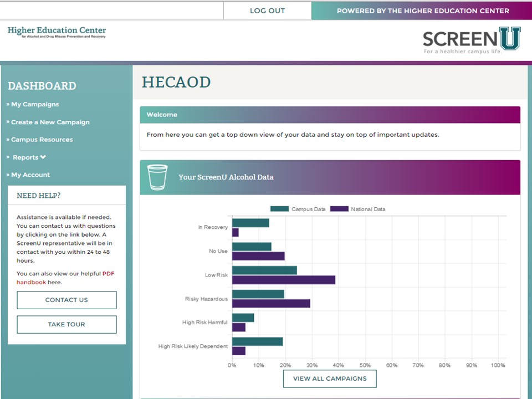Image resolution: width=532 pixels, height=399 pixels.
Task: Open Create a New Campaign
Action: [50, 122]
